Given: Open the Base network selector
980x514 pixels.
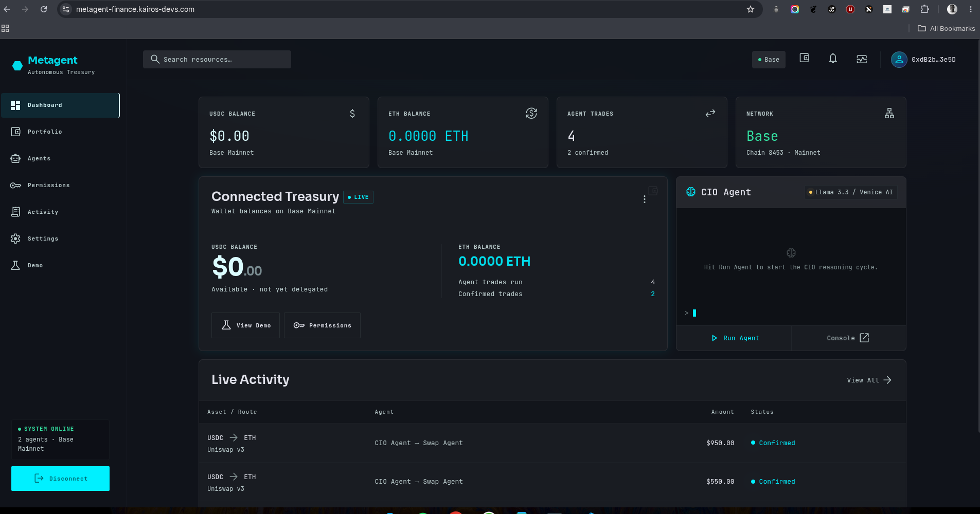Looking at the screenshot, I should tap(769, 60).
